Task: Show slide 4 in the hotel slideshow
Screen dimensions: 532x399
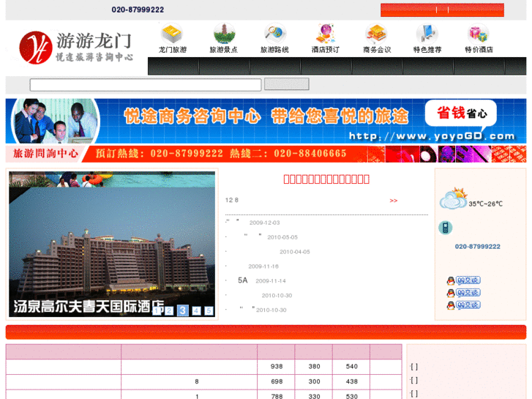Action: coord(196,310)
